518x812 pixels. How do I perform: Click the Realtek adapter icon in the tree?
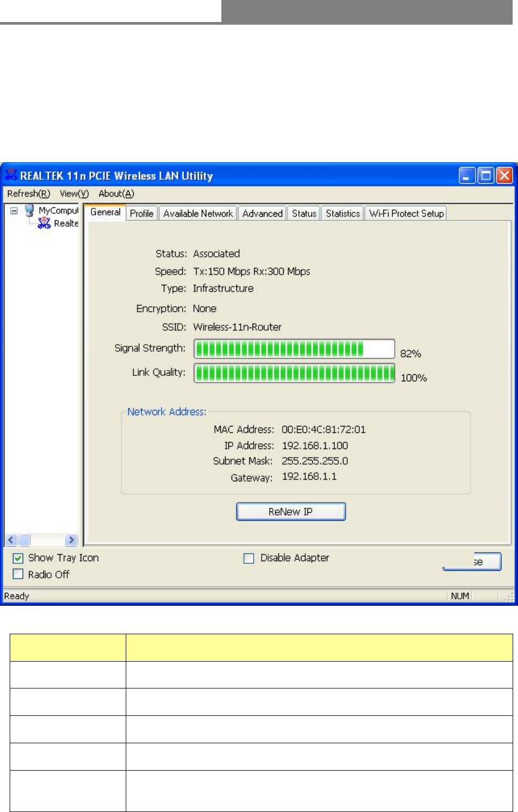(44, 223)
